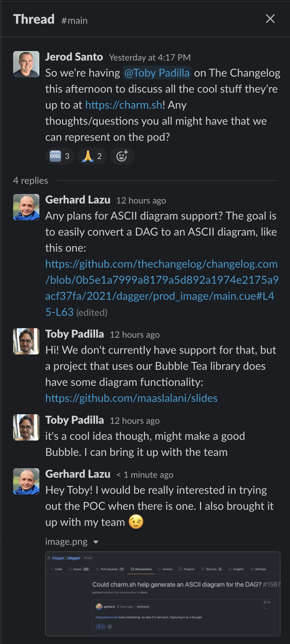Switch to the Discussions tab
Screen dimensions: 290x644
(x=141, y=569)
